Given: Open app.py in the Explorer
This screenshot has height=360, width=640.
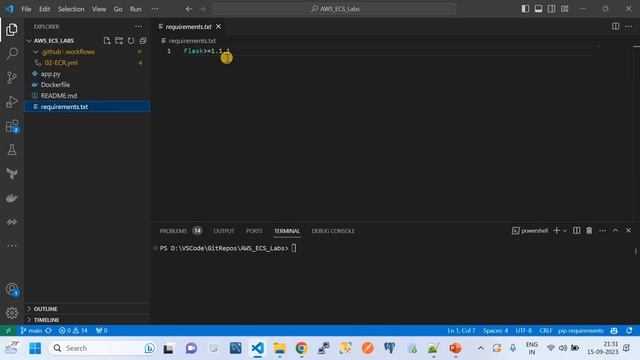Looking at the screenshot, I should [51, 74].
